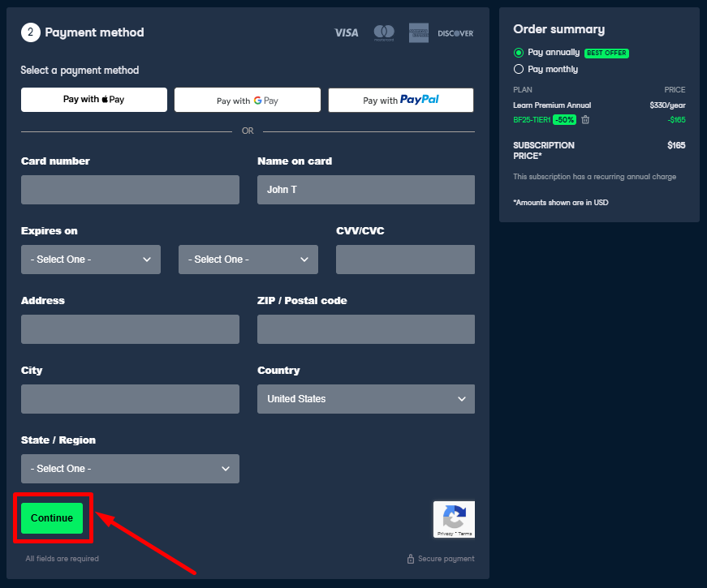The height and width of the screenshot is (588, 707).
Task: Click the Visa card icon
Action: (347, 33)
